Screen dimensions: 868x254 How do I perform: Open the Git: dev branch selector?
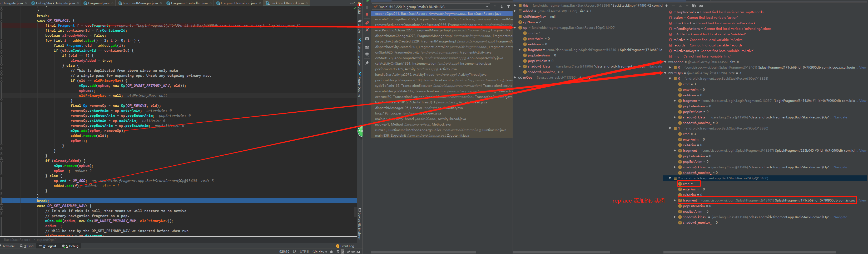pos(319,251)
